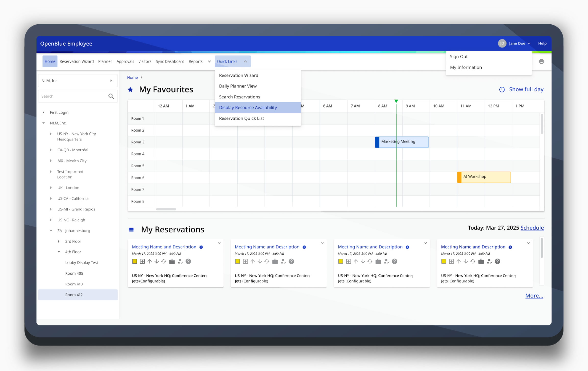The image size is (588, 371).
Task: Select Display Resource Availability in Quick Links
Action: (x=258, y=108)
